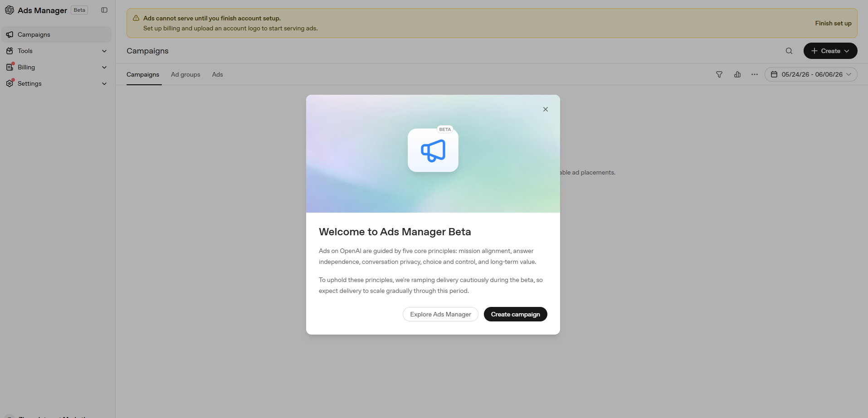Click the Welcome to Ads Manager Beta heading
Viewport: 868px width, 418px height.
tap(395, 232)
